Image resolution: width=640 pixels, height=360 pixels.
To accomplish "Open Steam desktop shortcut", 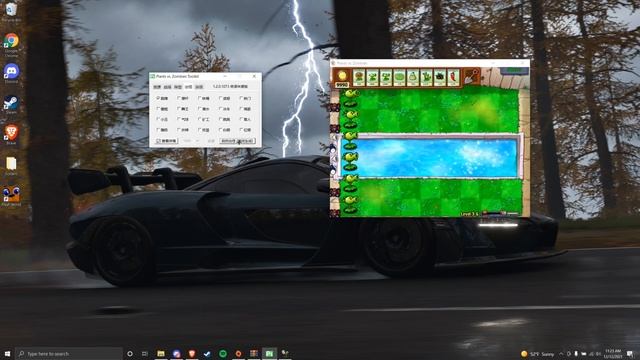I will [x=11, y=104].
